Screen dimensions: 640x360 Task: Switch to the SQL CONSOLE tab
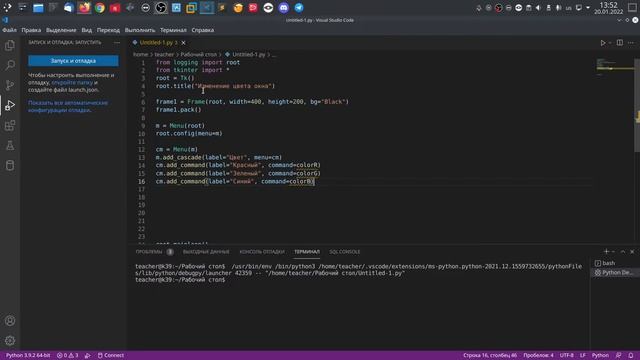click(x=345, y=252)
